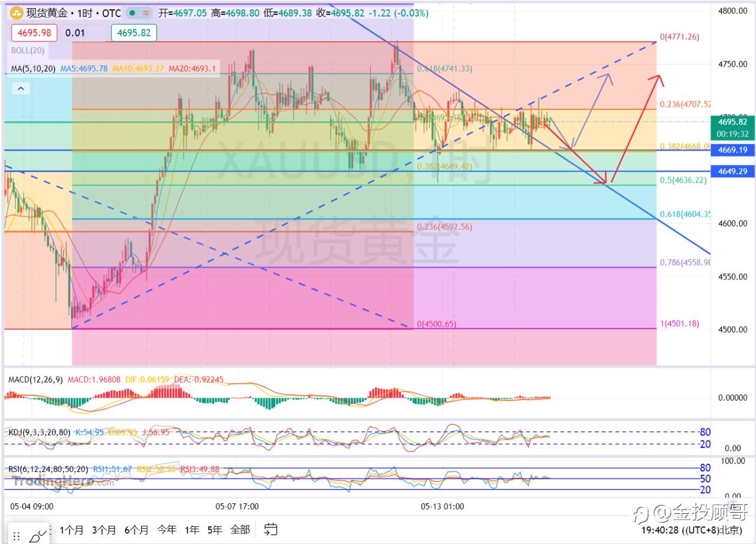Switch range to 全部
756x544 pixels.
(x=240, y=530)
